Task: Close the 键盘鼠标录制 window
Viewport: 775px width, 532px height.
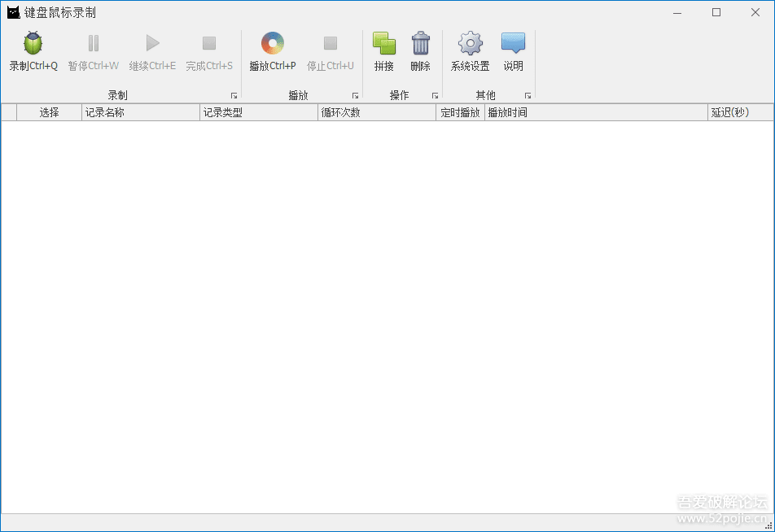Action: point(755,13)
